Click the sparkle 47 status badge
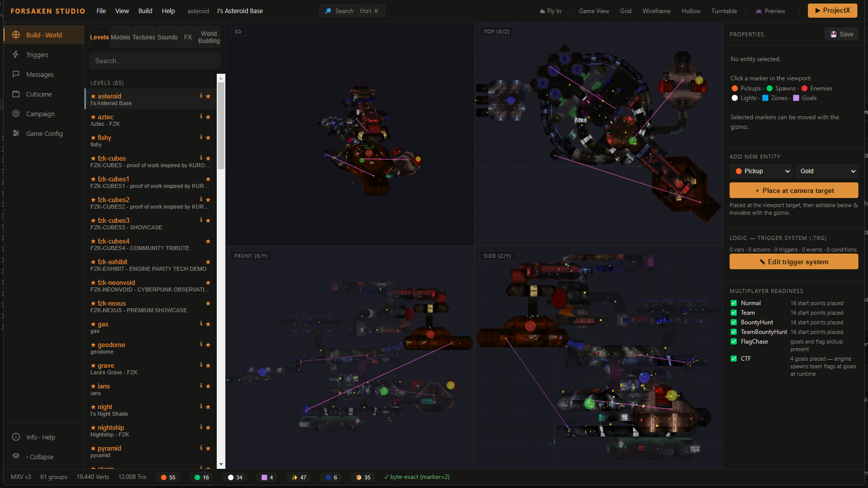Screen dimensions: 868x488 [x=299, y=477]
